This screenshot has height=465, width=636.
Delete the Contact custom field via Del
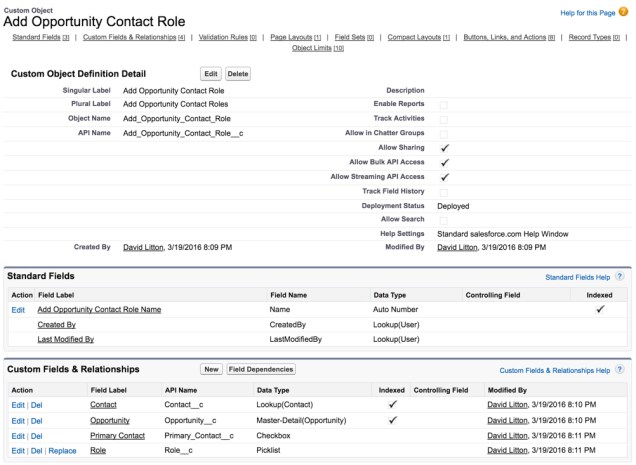[37, 405]
